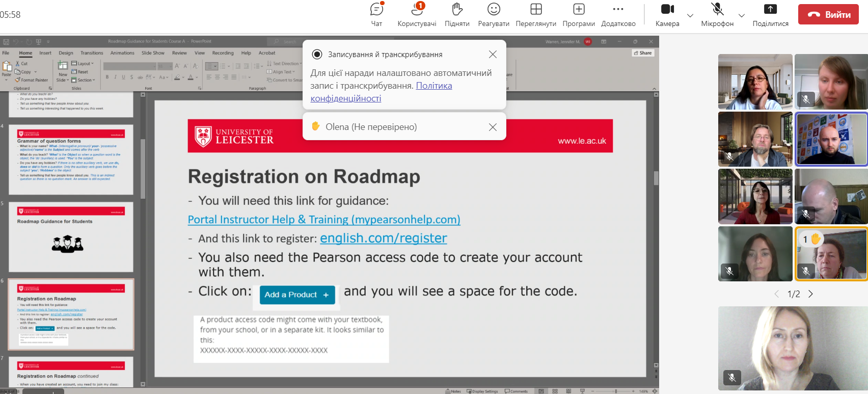Viewport: 868px width, 394px height.
Task: Open the File tab in PowerPoint
Action: [x=6, y=53]
